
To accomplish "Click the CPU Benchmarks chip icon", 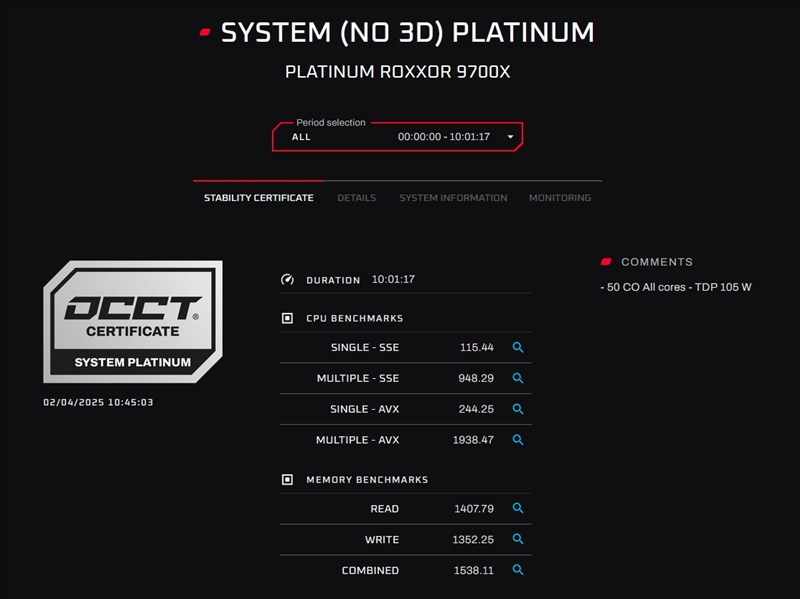I will tap(287, 318).
